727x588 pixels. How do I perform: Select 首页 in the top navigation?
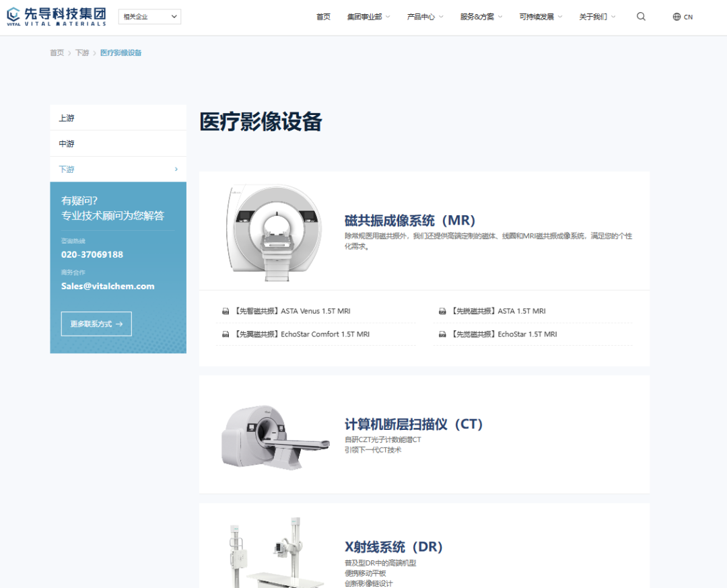click(x=323, y=16)
